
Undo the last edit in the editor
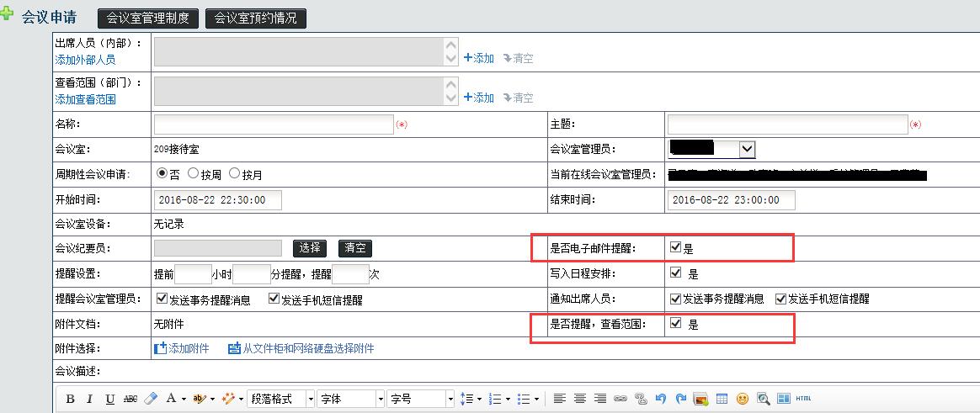pos(661,399)
